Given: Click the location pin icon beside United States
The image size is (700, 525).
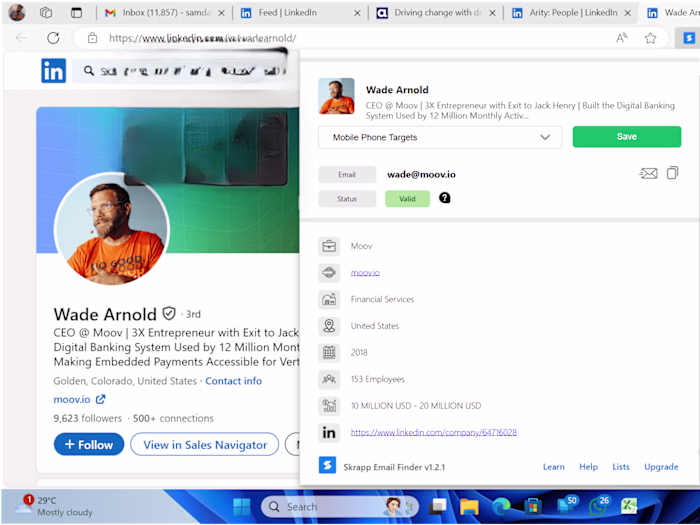Looking at the screenshot, I should (x=329, y=326).
